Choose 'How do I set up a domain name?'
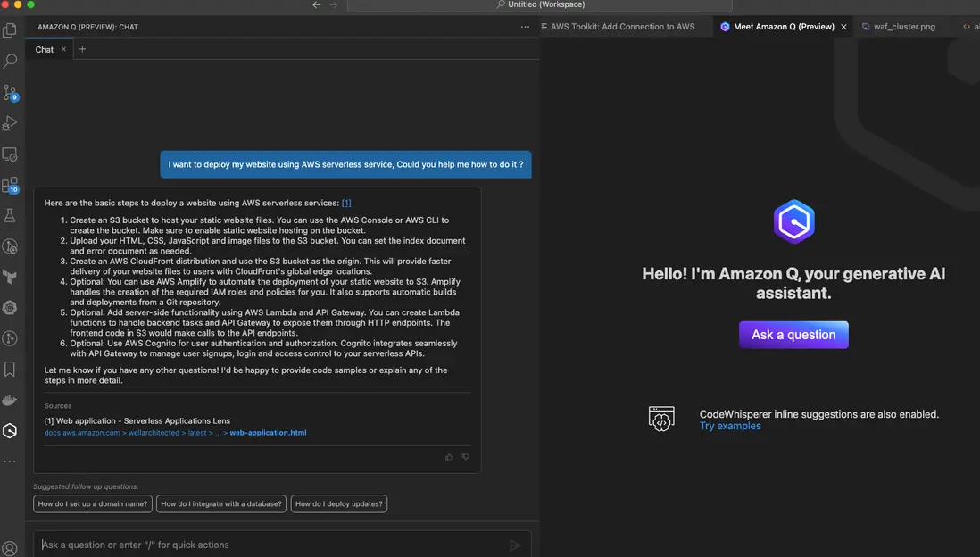Screen dimensions: 980x557 point(93,503)
